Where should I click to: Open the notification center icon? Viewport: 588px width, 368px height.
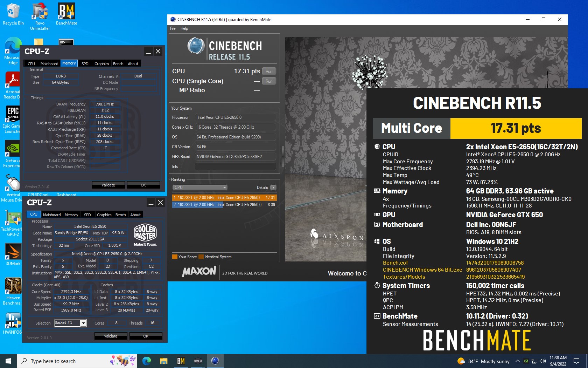576,361
